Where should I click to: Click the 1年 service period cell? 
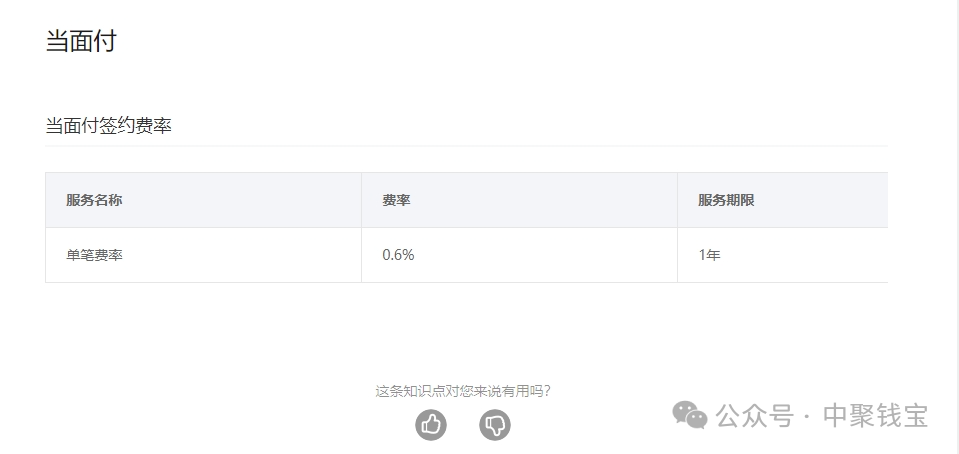[709, 255]
